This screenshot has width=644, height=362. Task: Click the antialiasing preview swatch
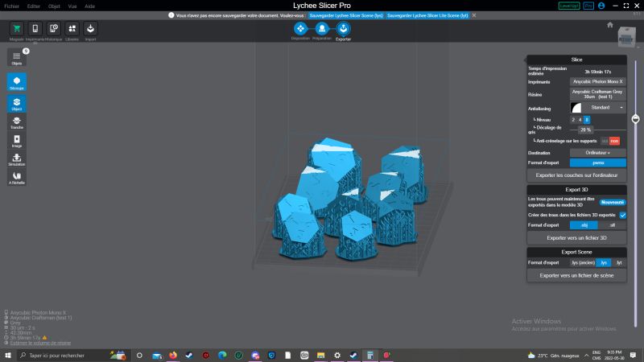[x=576, y=108]
